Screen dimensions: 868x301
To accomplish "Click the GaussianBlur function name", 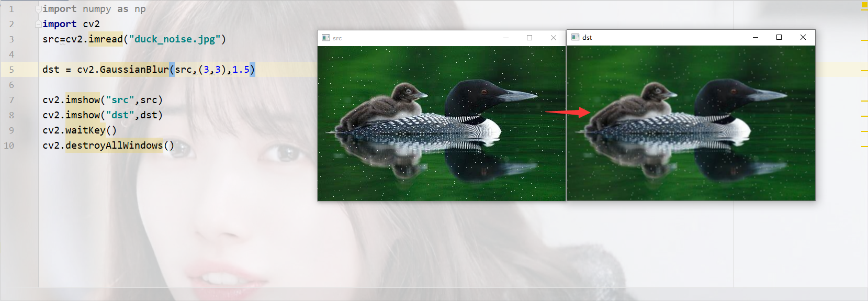I will [x=134, y=70].
